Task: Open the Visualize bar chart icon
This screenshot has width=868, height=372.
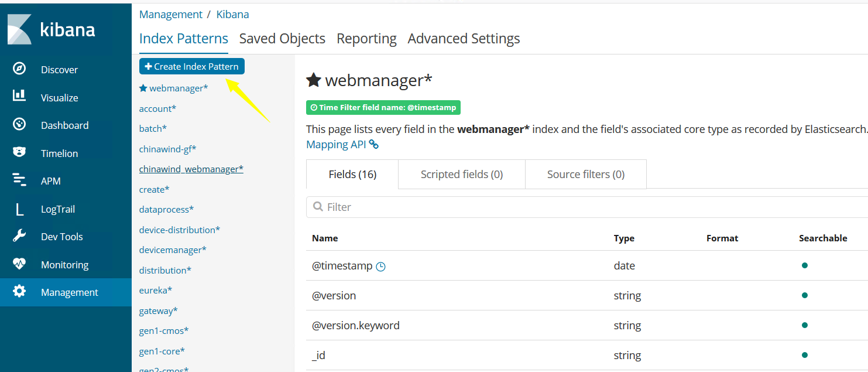Action: [x=19, y=97]
